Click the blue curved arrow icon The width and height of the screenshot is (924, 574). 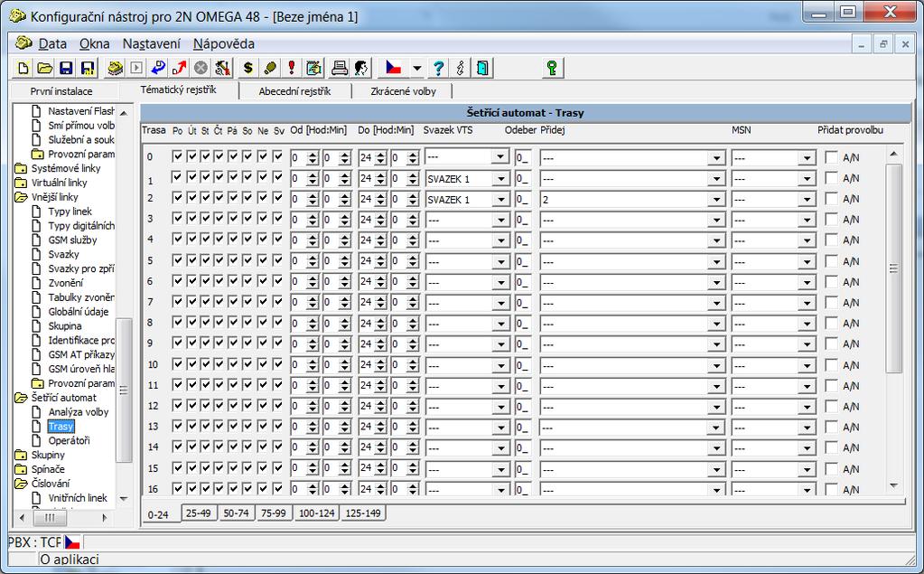[158, 68]
